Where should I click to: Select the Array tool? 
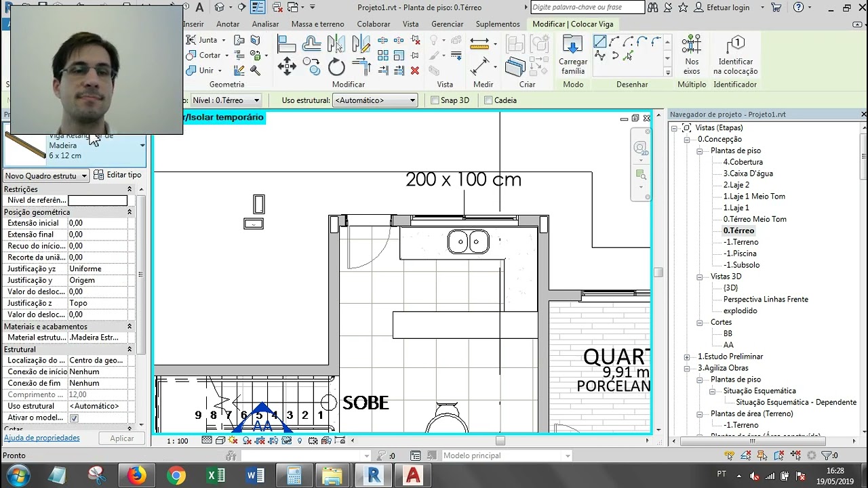pyautogui.click(x=382, y=56)
